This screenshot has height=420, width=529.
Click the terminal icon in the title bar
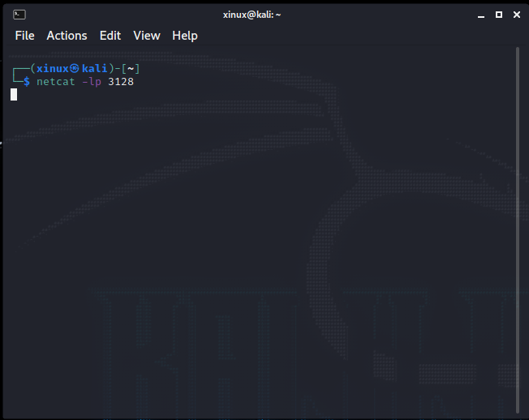click(19, 15)
